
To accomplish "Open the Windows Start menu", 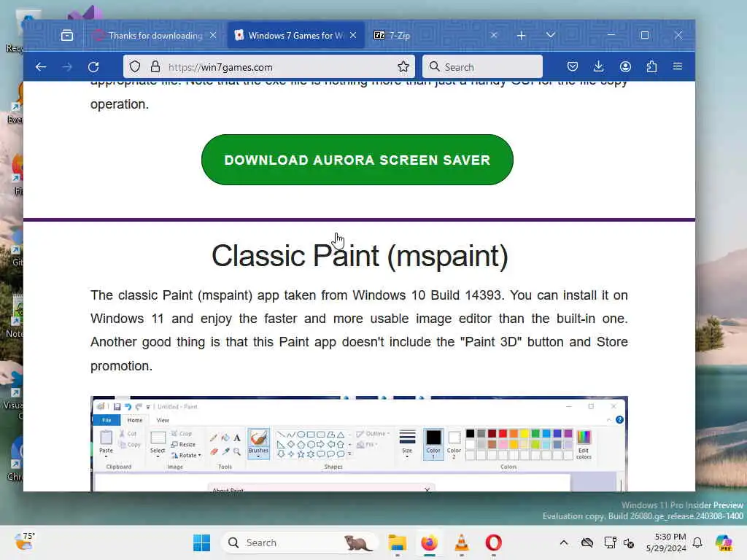I will [x=201, y=542].
